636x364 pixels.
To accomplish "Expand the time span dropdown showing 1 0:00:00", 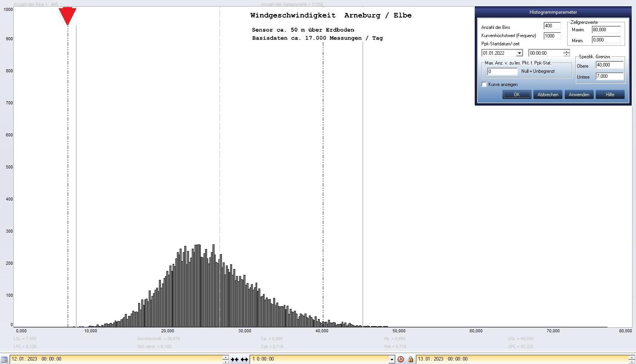I will 392,359.
